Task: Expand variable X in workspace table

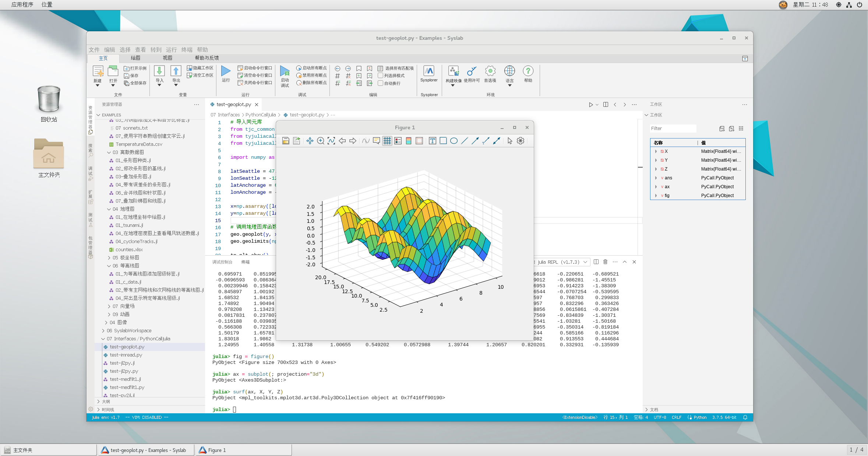Action: pos(656,151)
